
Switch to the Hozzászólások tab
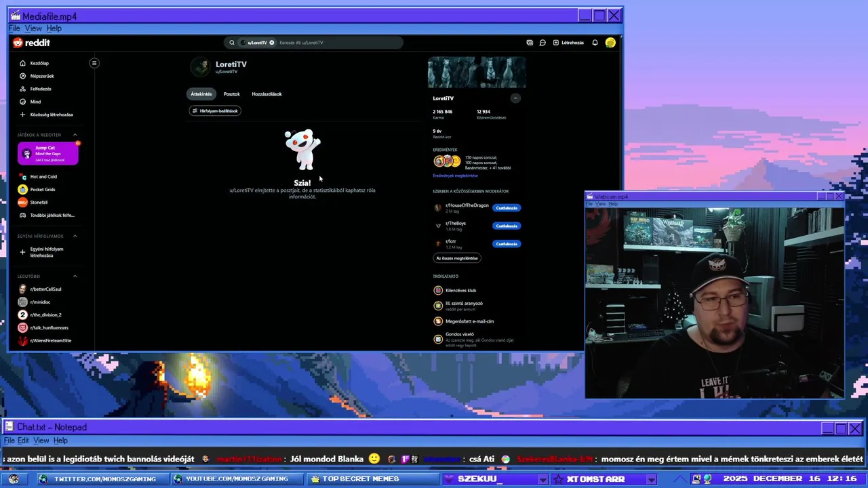click(267, 94)
